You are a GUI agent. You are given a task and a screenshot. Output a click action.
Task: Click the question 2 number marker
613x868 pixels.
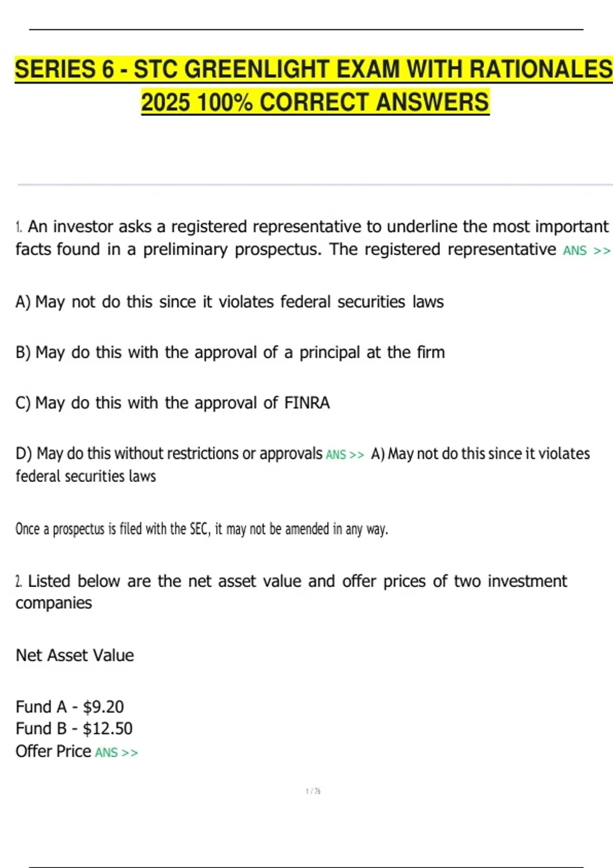(19, 581)
